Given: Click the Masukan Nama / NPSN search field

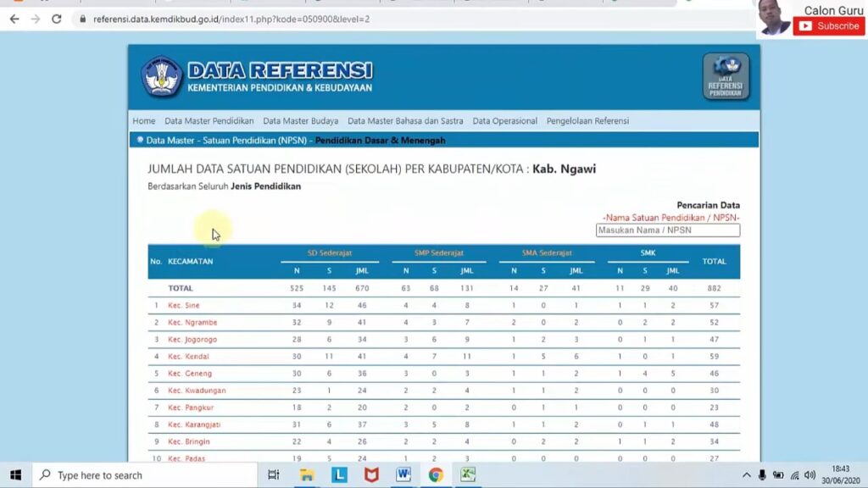Looking at the screenshot, I should coord(667,230).
